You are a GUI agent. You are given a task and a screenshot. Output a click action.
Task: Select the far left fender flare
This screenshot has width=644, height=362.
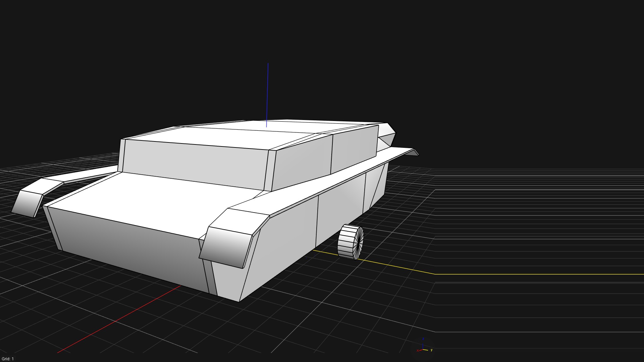pyautogui.click(x=28, y=203)
